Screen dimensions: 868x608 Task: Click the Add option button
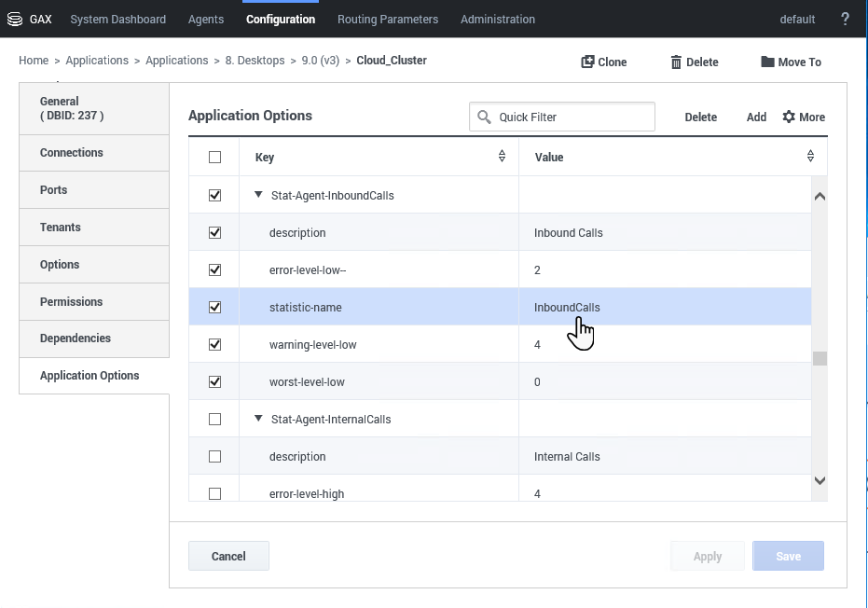756,117
